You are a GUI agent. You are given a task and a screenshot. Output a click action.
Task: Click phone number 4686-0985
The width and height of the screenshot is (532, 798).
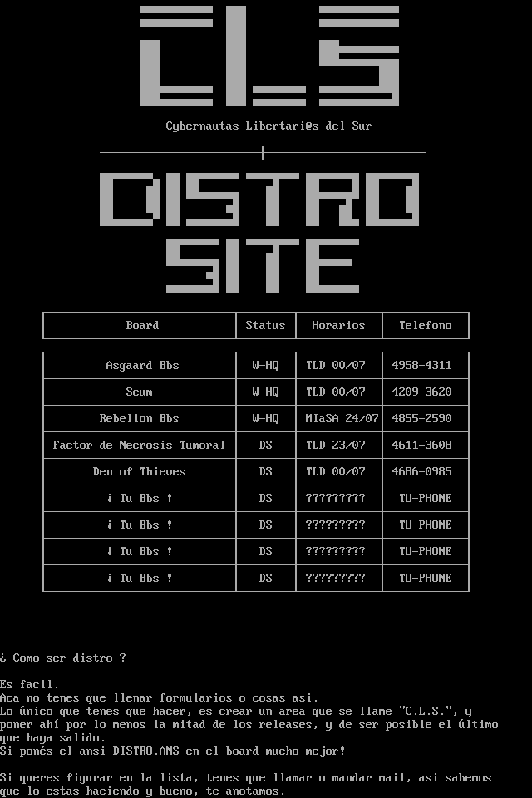(421, 472)
